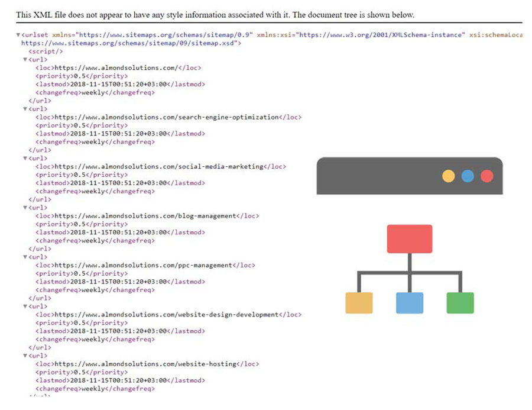Click lastmod date under search-engine-optimization
Viewport: 532px width, 410px height.
[x=120, y=134]
